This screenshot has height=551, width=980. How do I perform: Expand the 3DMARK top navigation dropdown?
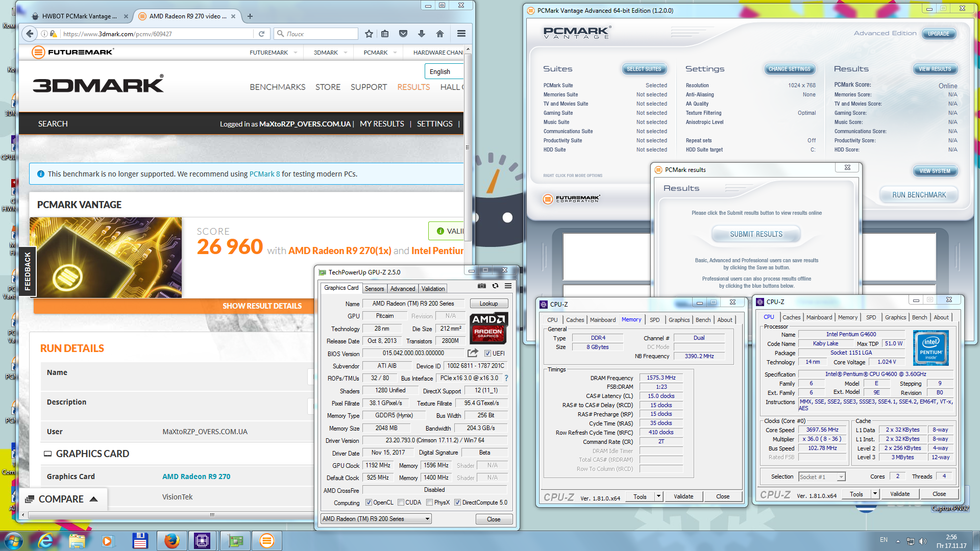tap(346, 53)
